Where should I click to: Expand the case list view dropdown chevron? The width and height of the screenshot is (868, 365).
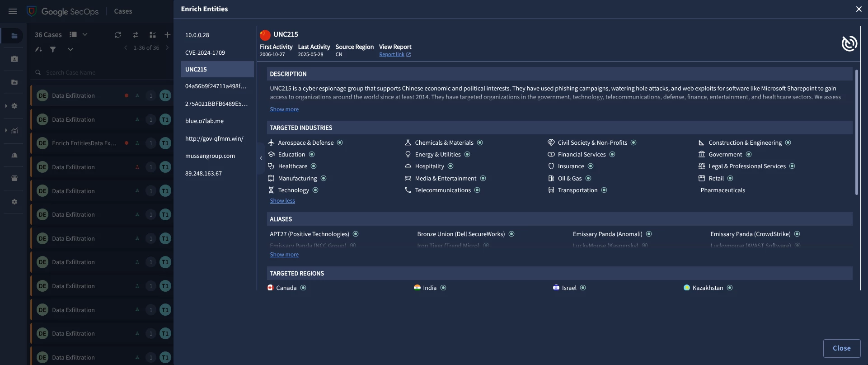85,34
